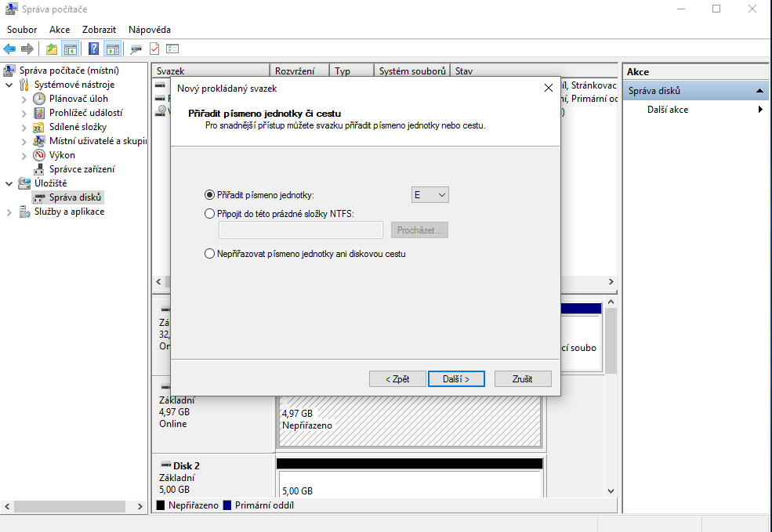
Task: Click the Plánovač úloh tree item
Action: (78, 99)
